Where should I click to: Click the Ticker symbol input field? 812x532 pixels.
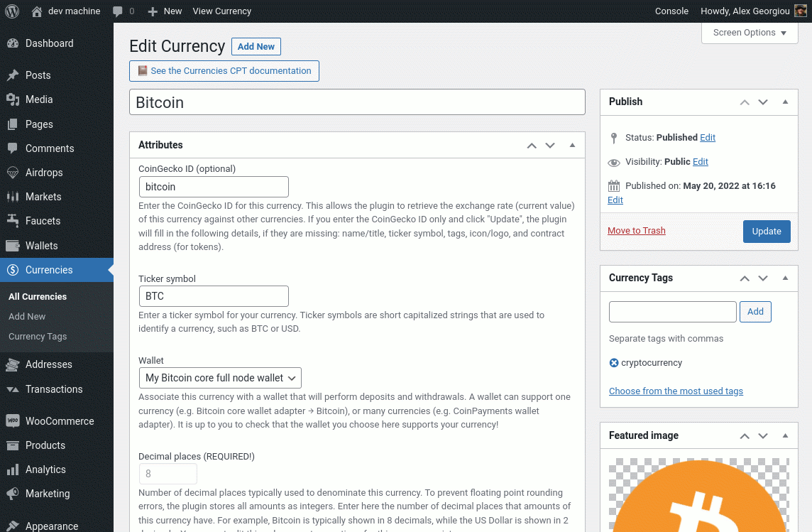click(x=214, y=296)
